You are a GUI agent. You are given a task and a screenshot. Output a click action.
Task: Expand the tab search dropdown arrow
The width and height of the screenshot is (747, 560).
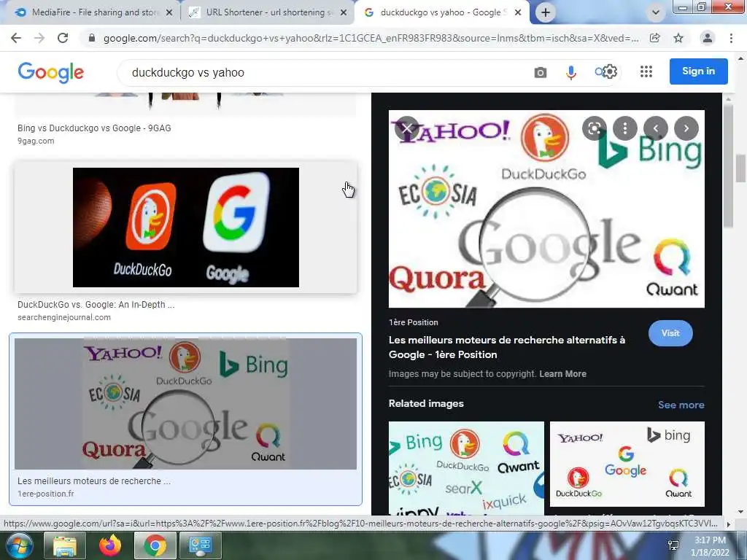[656, 12]
